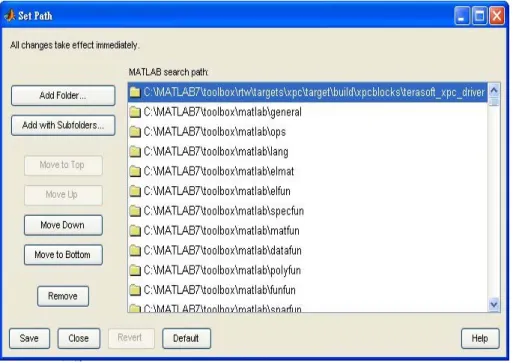Click folder icon next to matlab\polyfun
Screen dimensions: 513x363
tap(135, 270)
